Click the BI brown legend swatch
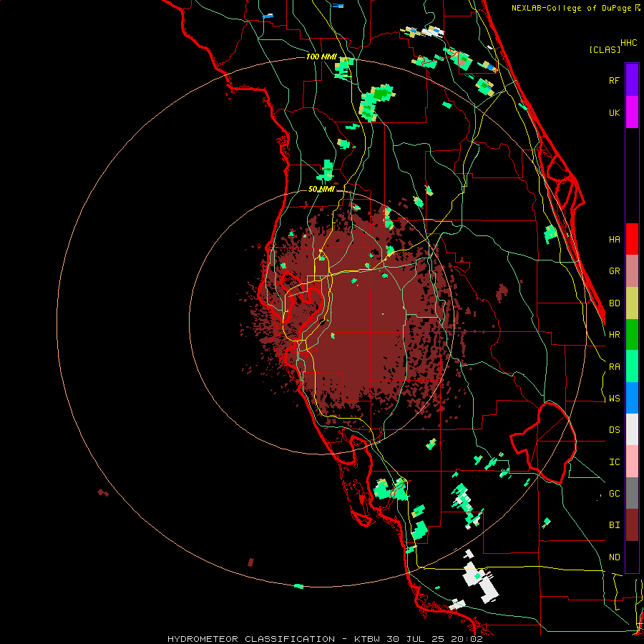Screen dimensions: 644x644 click(632, 525)
